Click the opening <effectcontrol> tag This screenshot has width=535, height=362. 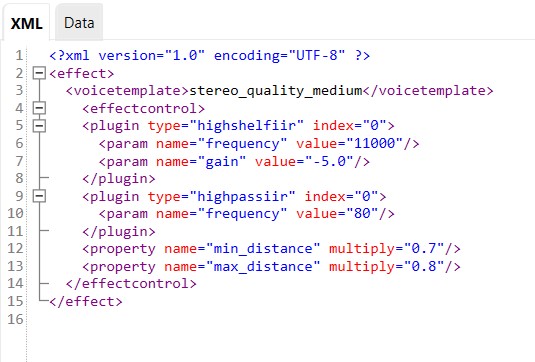pos(143,108)
